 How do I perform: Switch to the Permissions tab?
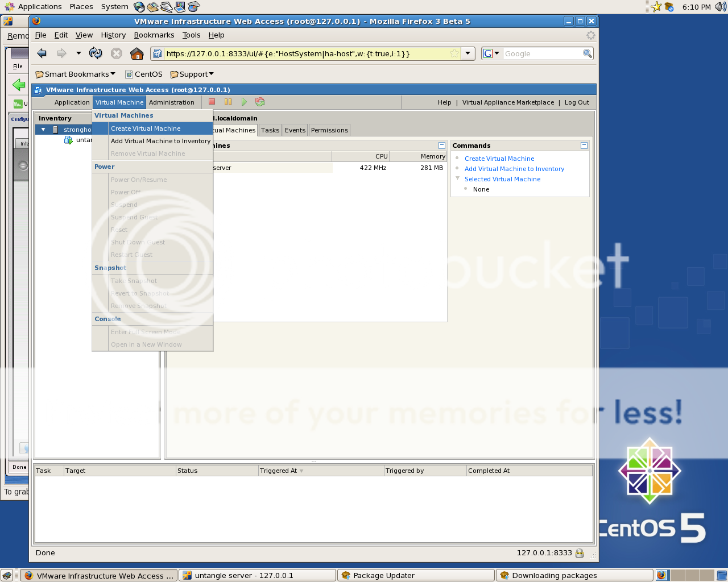tap(329, 130)
